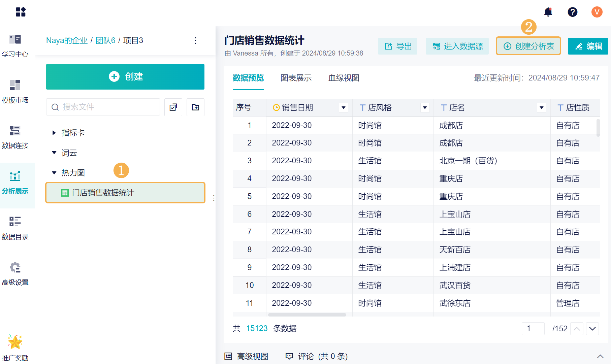Collapse the 热力图 folder
611x364 pixels.
coord(54,173)
